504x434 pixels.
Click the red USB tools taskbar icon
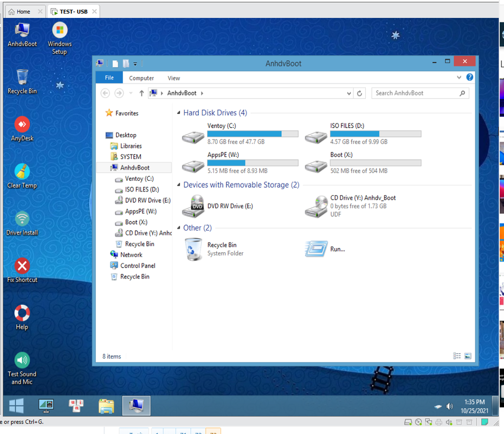(x=76, y=405)
